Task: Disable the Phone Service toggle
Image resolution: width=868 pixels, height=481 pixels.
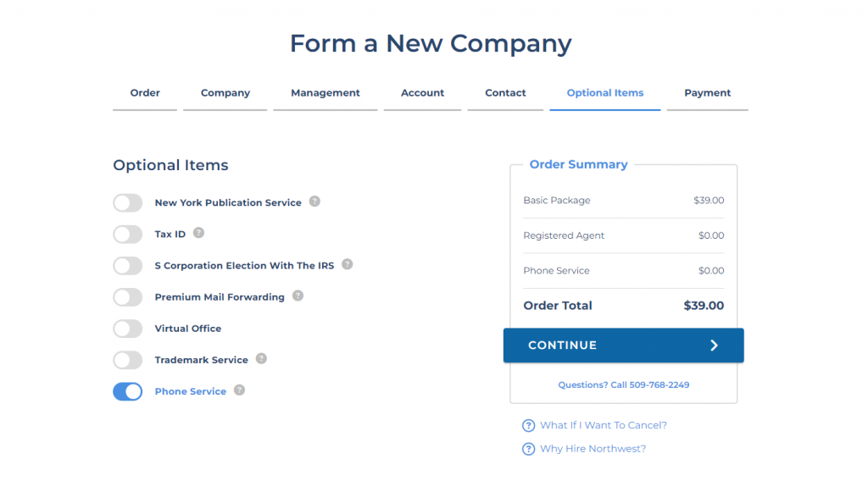Action: click(128, 391)
